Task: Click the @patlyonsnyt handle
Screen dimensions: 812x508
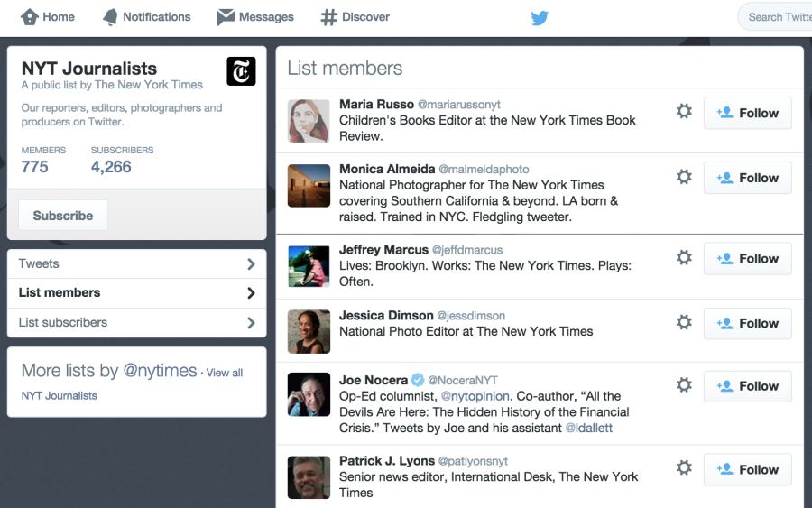Action: (x=473, y=461)
